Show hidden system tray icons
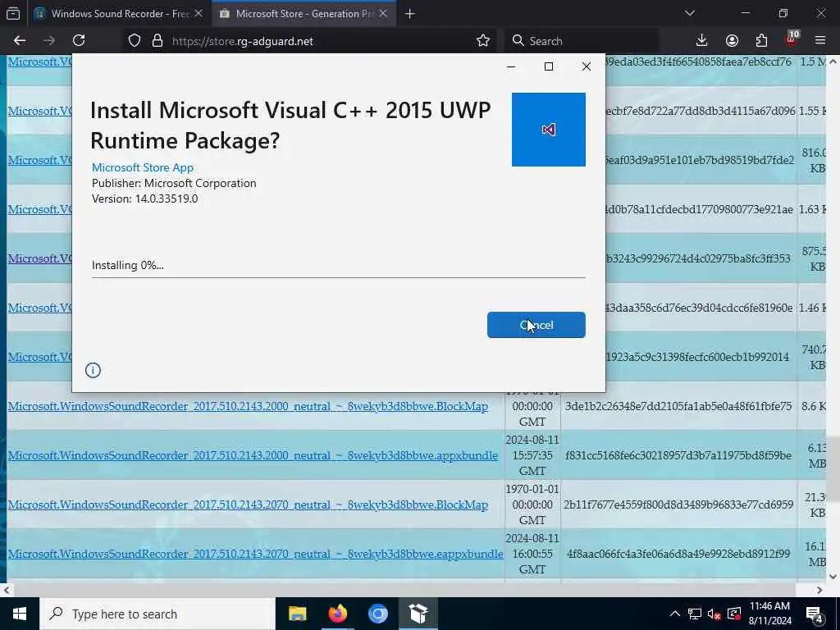Screen dimensions: 840x630 click(675, 614)
